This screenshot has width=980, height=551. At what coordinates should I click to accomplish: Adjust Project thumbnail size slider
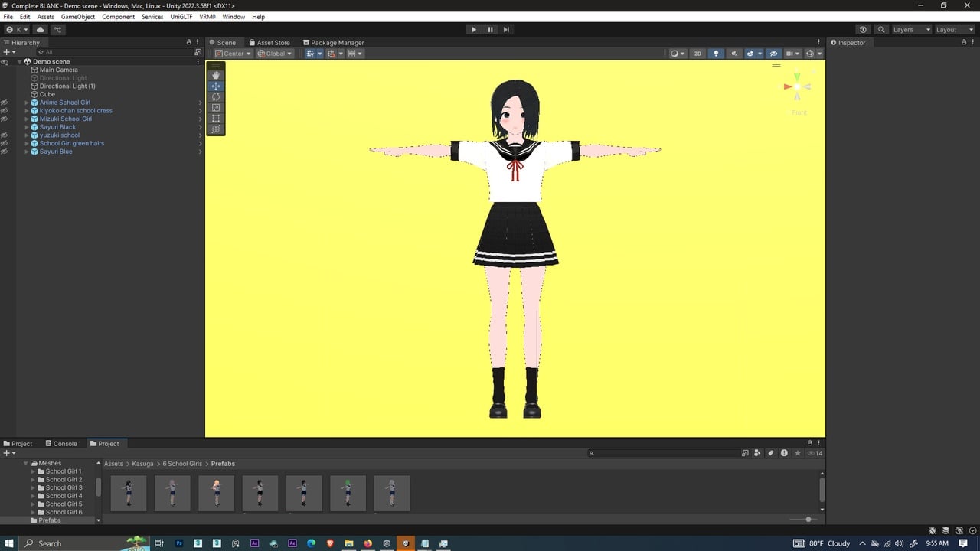(x=802, y=520)
